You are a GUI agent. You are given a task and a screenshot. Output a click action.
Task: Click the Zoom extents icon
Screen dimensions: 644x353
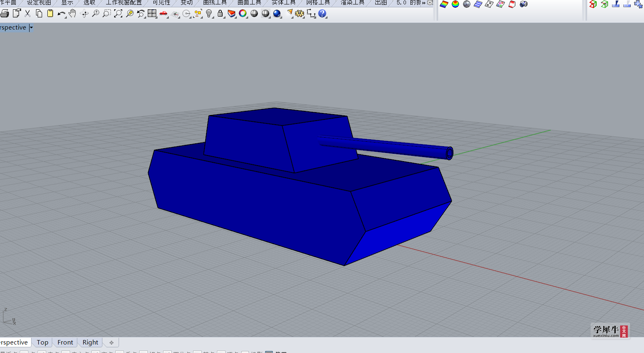point(118,13)
